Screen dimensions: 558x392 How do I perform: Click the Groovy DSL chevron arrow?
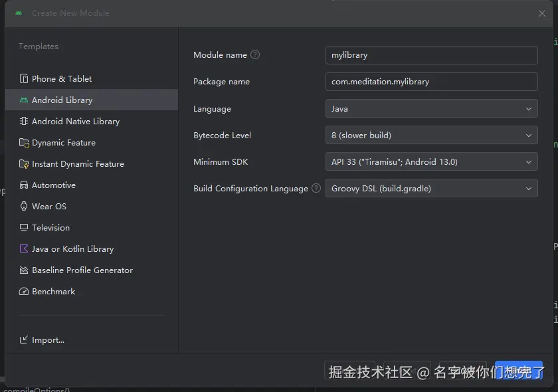[x=529, y=189]
